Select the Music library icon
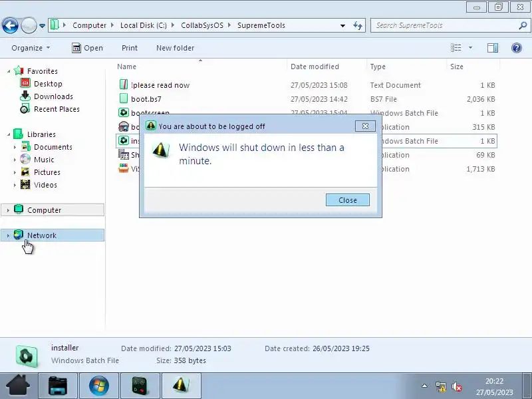 pyautogui.click(x=25, y=159)
